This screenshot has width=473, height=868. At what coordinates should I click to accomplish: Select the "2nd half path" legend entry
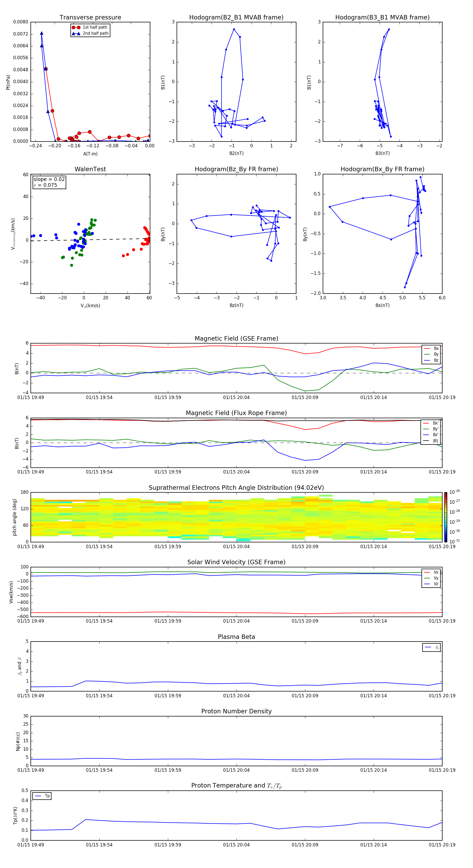(90, 33)
